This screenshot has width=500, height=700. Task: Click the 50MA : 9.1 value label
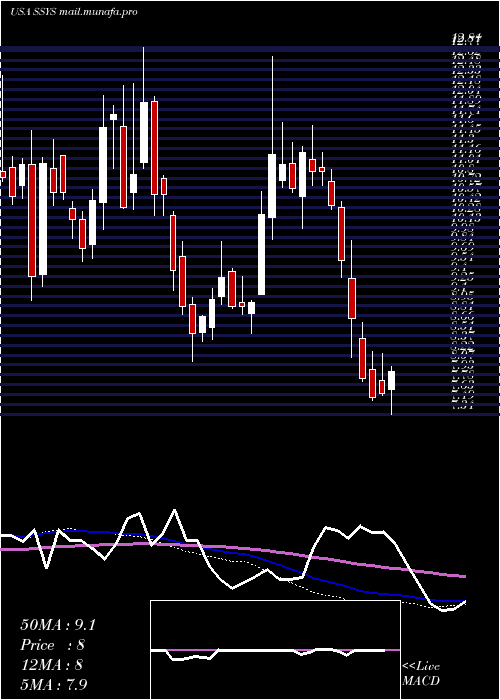point(58,625)
